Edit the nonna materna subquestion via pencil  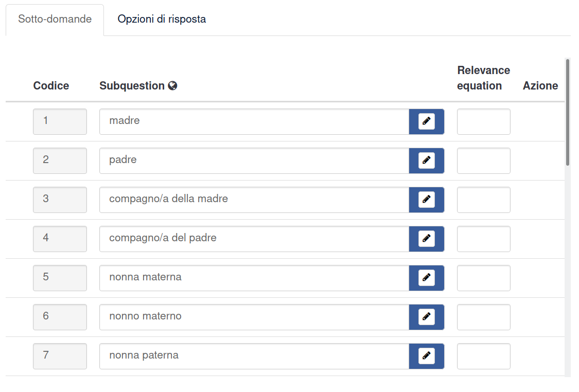point(426,278)
